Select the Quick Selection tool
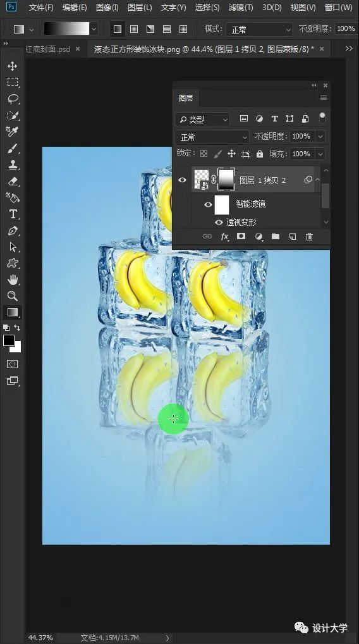The image size is (359, 644). point(12,115)
